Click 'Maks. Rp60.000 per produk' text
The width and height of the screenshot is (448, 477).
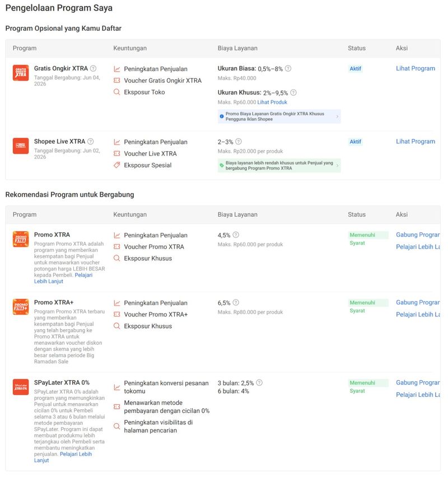pos(250,244)
